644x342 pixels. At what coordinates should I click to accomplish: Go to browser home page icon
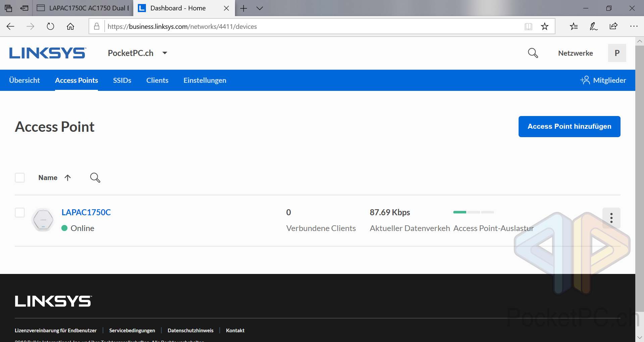70,26
